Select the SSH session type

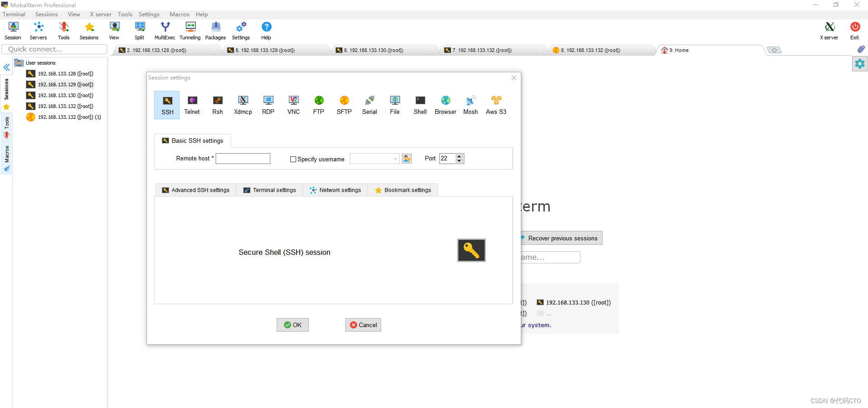pyautogui.click(x=167, y=105)
